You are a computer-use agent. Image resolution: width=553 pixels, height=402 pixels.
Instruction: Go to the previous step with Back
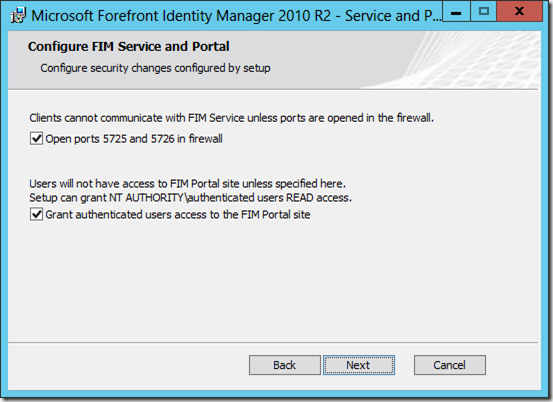(x=285, y=365)
